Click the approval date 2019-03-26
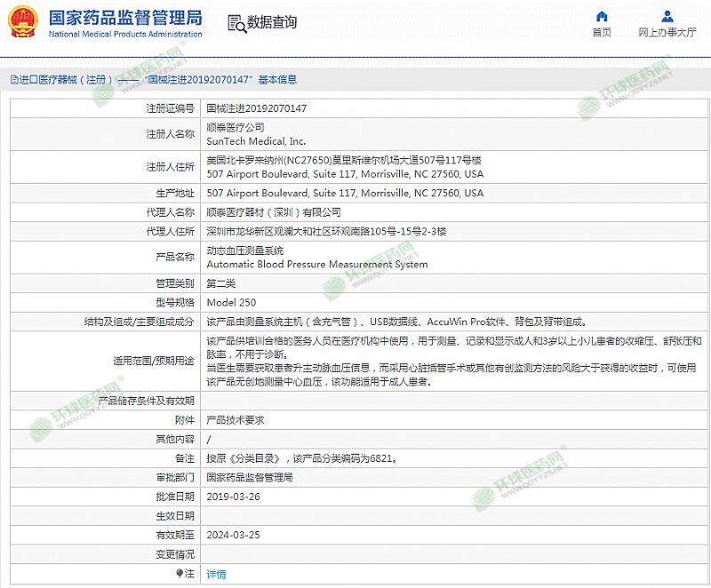Viewport: 711px width, 588px height. tap(233, 497)
